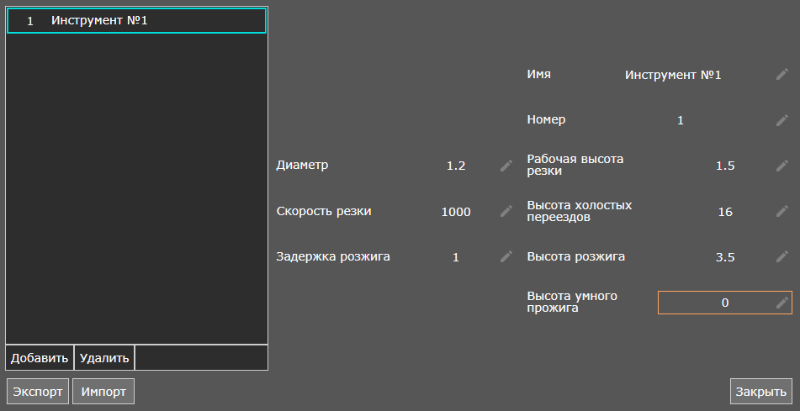Click the Номер label

click(546, 120)
